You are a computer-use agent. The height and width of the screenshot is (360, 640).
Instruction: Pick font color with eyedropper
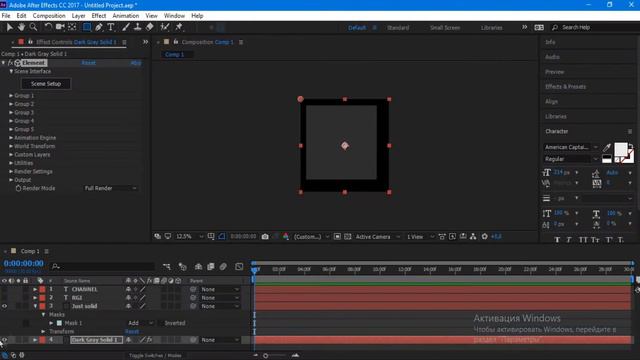[607, 147]
